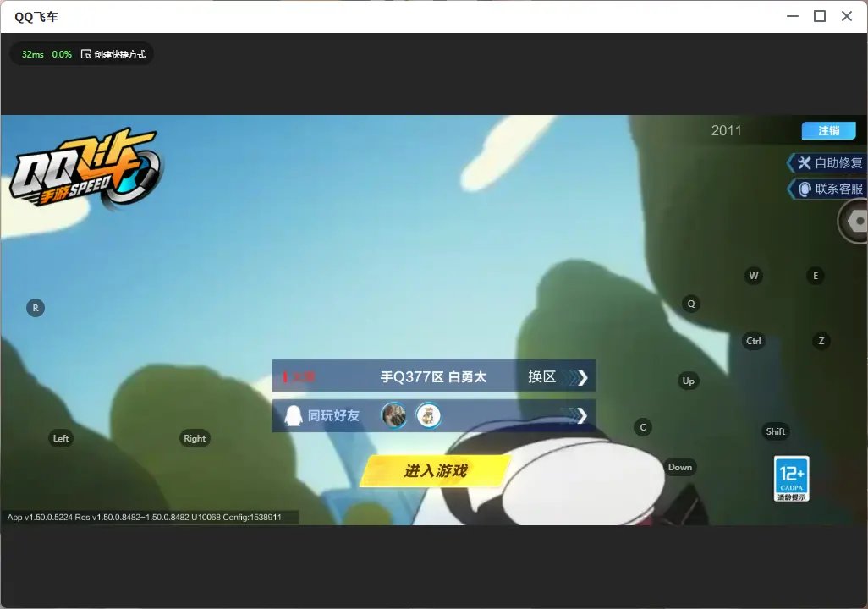
Task: Tap the Ctrl key overlay button
Action: click(x=754, y=341)
